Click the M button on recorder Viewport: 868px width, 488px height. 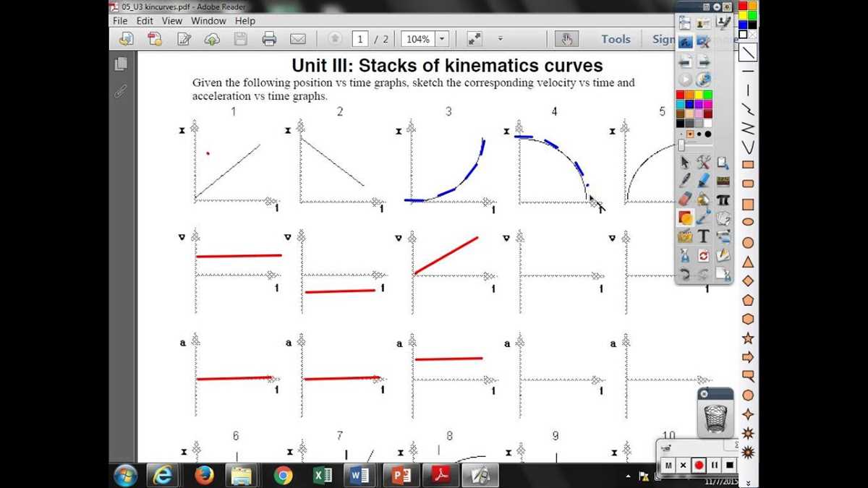pos(668,465)
